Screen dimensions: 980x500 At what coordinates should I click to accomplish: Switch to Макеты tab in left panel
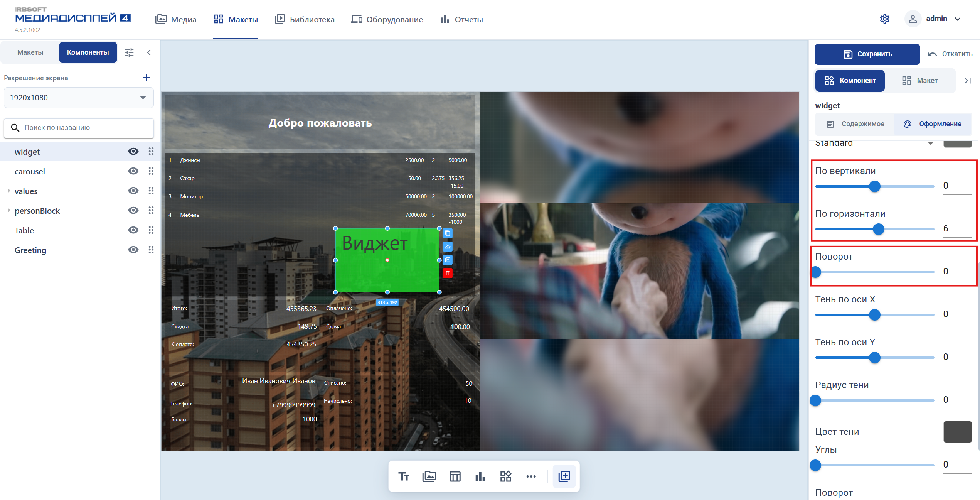tap(30, 52)
